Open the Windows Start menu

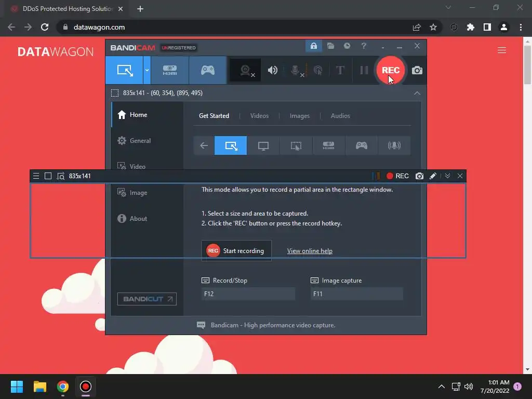point(17,387)
